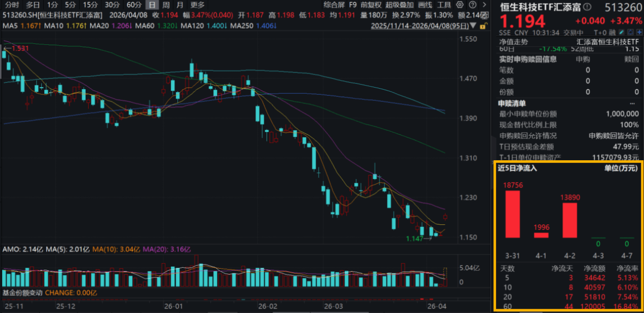Open the 超级叠加 overlay menu
Image resolution: width=644 pixels, height=313 pixels.
pos(399,4)
